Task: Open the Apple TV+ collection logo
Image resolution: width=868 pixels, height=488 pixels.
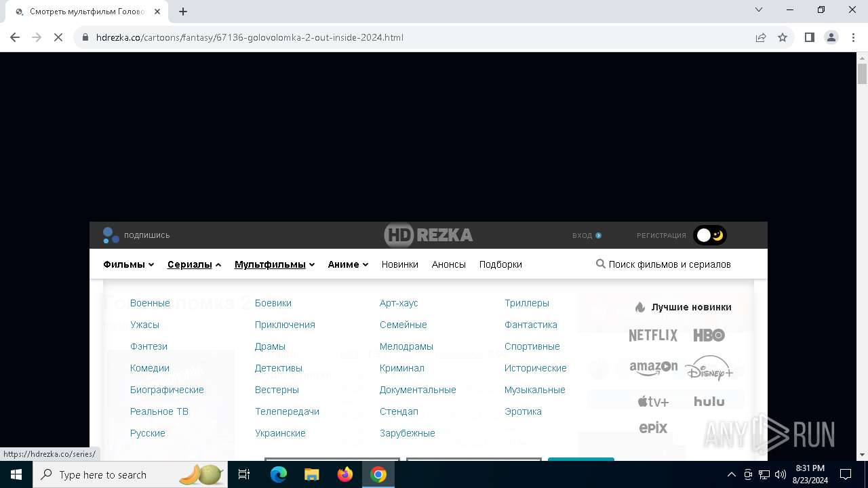Action: (653, 401)
